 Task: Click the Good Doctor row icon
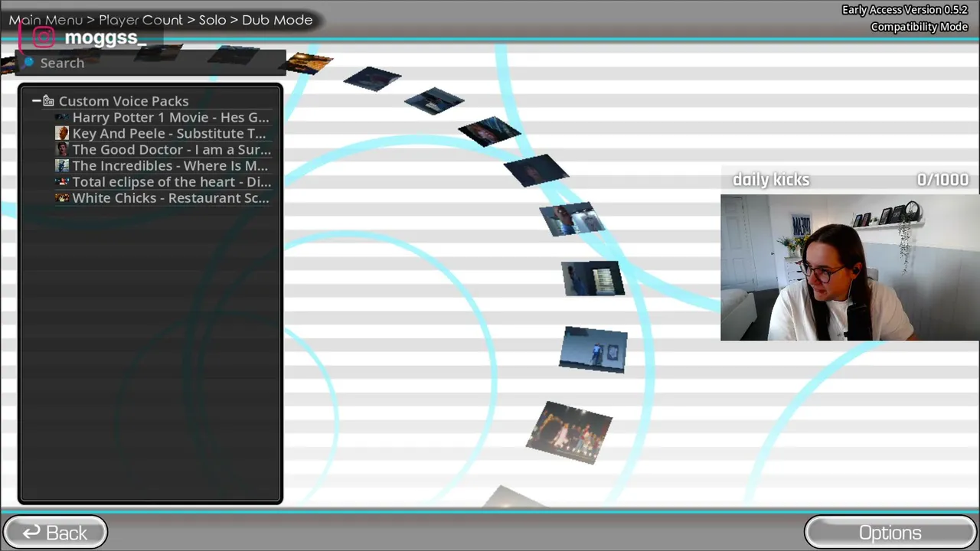tap(62, 150)
